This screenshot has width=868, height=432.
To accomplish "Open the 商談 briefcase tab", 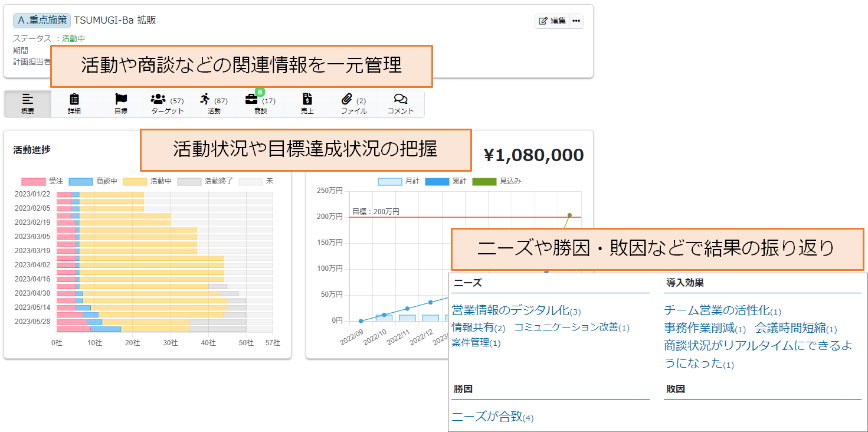I will pyautogui.click(x=261, y=104).
